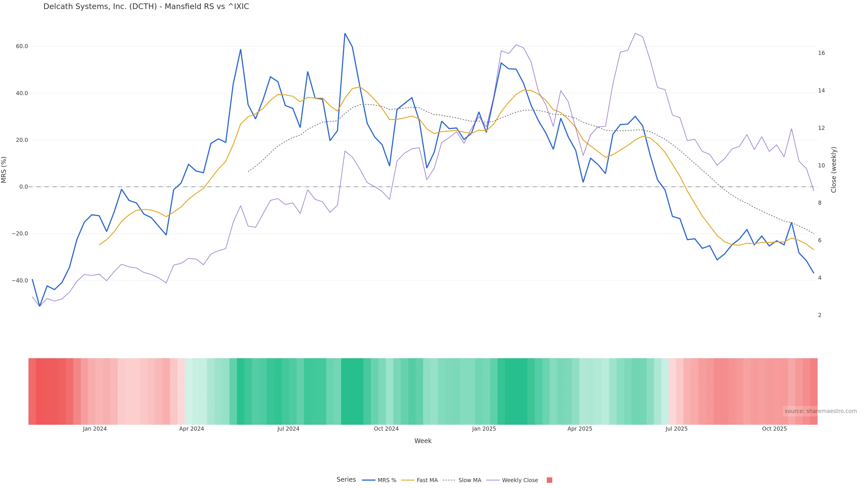This screenshot has width=868, height=488.
Task: Click the Week x-axis title
Action: click(x=423, y=441)
